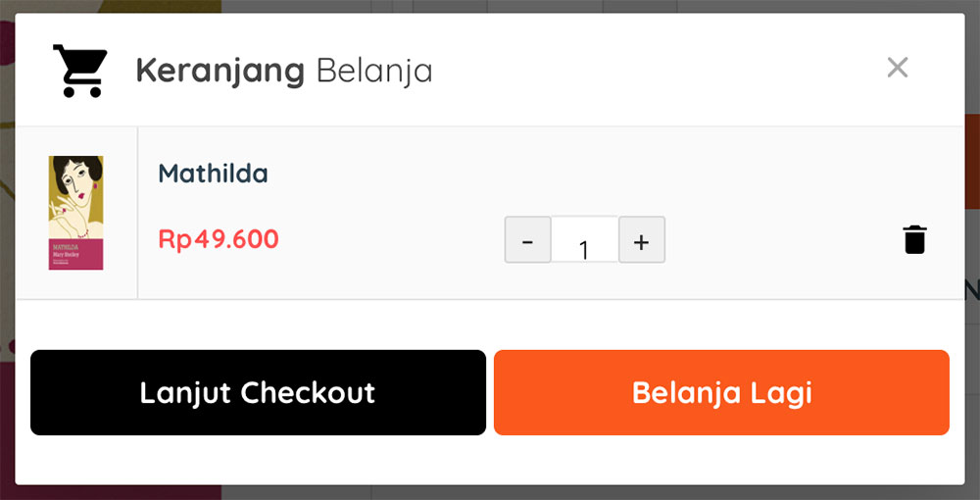Click the Belanja word in the heading
Screen dimensions: 980x500
(x=374, y=72)
